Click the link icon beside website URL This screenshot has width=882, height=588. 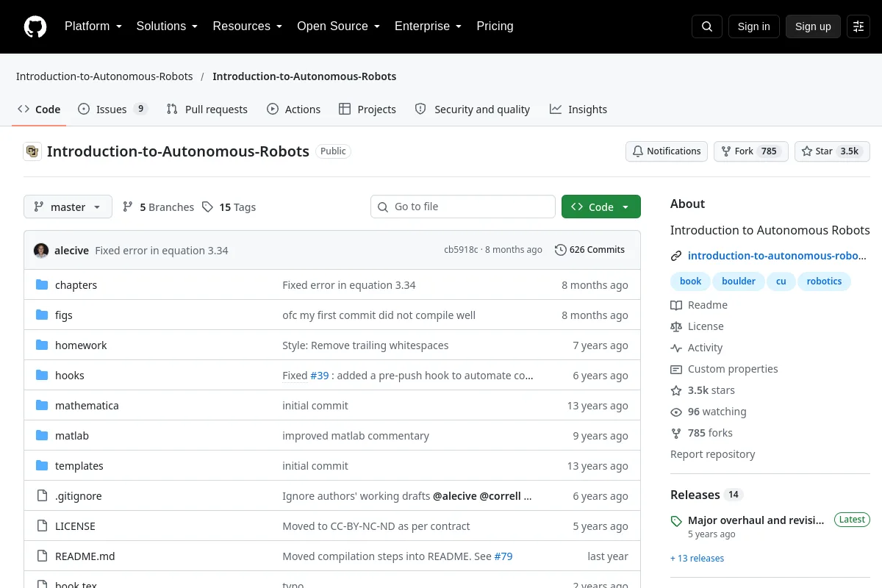pyautogui.click(x=676, y=256)
